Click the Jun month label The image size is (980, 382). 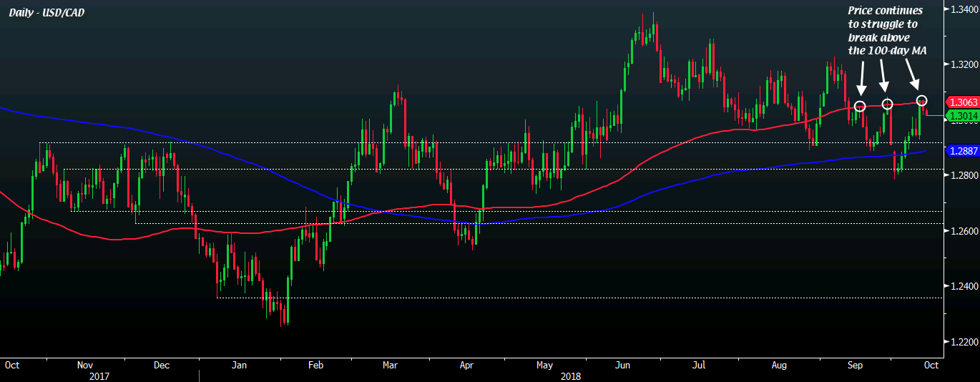(x=622, y=365)
